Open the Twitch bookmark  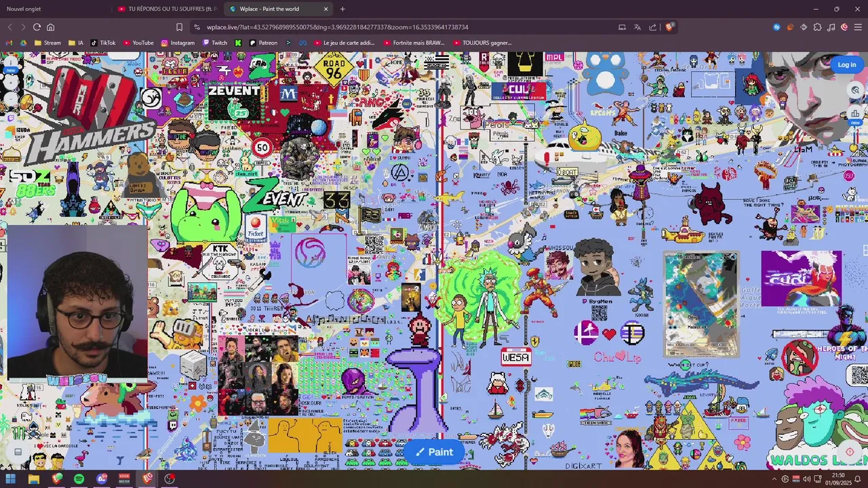(215, 43)
